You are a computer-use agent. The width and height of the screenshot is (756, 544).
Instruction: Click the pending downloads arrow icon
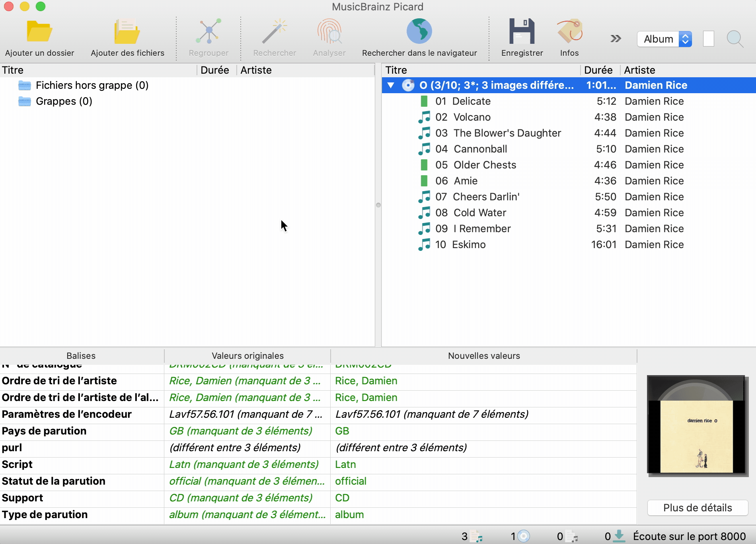pyautogui.click(x=619, y=536)
